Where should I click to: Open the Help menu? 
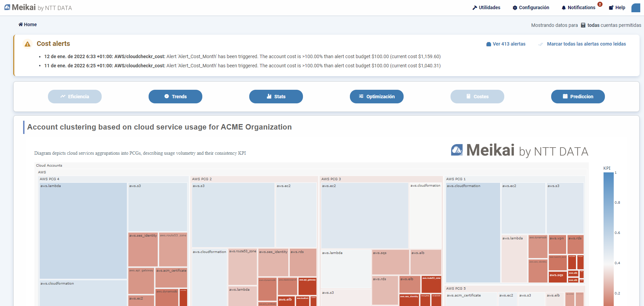click(x=617, y=7)
